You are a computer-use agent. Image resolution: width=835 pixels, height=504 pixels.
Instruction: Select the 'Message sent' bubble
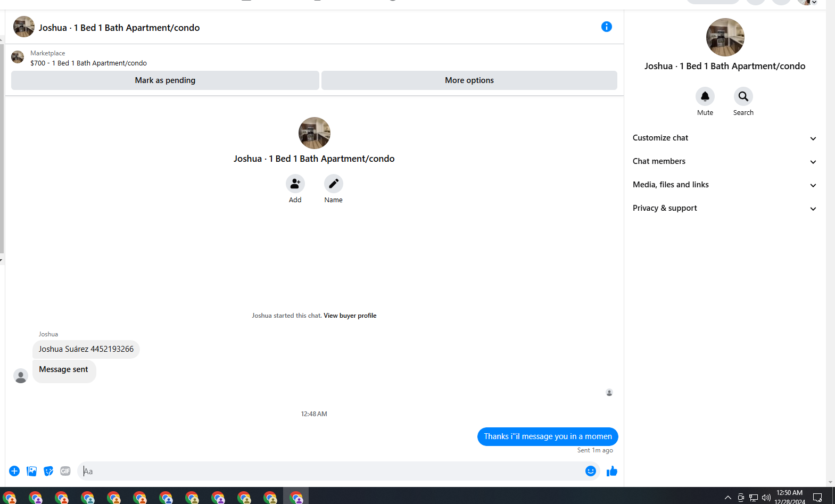coord(64,371)
